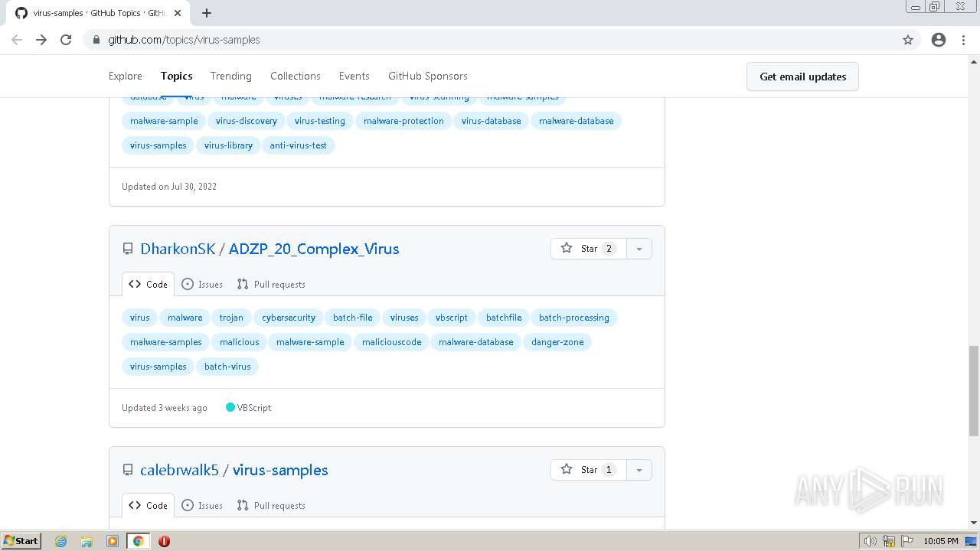Viewport: 980px width, 551px height.
Task: Expand star list dropdown for calebrwalk5 repo
Action: pos(639,470)
